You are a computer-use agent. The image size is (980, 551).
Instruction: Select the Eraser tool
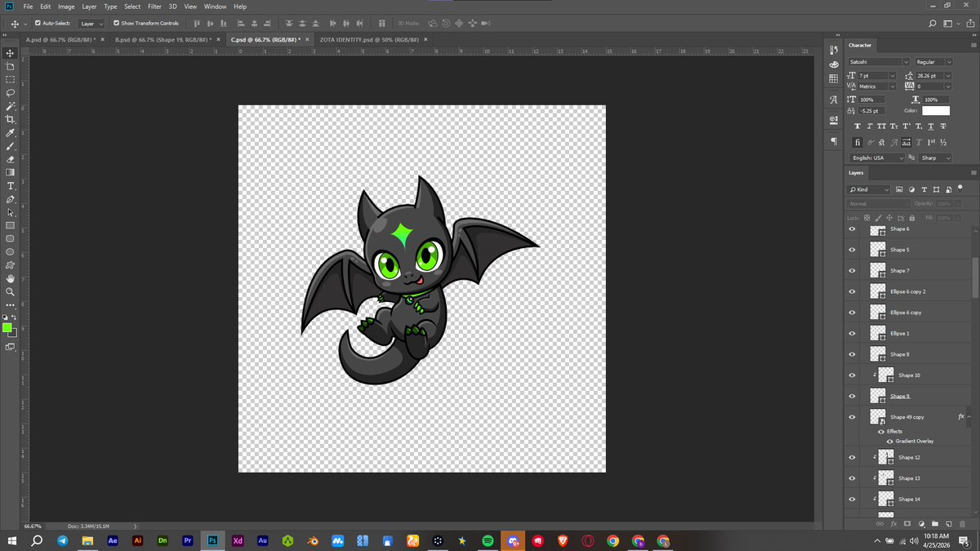pyautogui.click(x=11, y=158)
